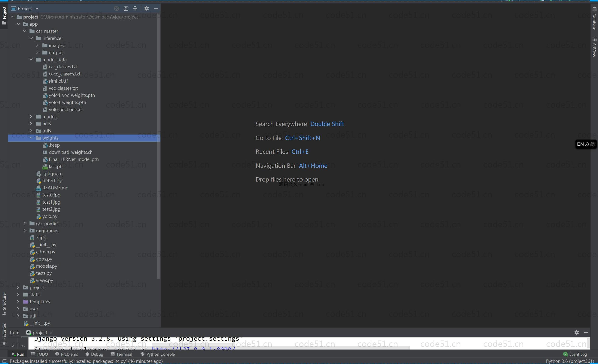Screen dimensions: 598x364
Task: Open the Database side panel
Action: (594, 19)
